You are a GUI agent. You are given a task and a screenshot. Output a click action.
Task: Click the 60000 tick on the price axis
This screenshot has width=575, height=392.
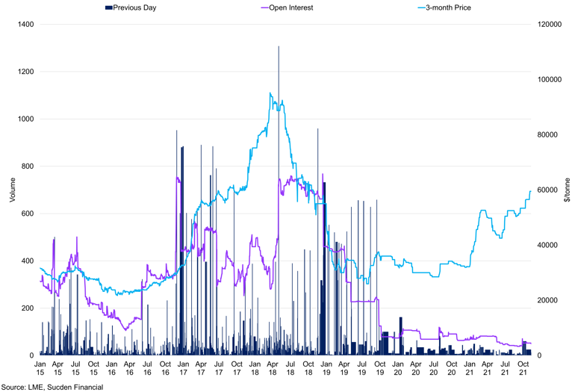(x=549, y=190)
